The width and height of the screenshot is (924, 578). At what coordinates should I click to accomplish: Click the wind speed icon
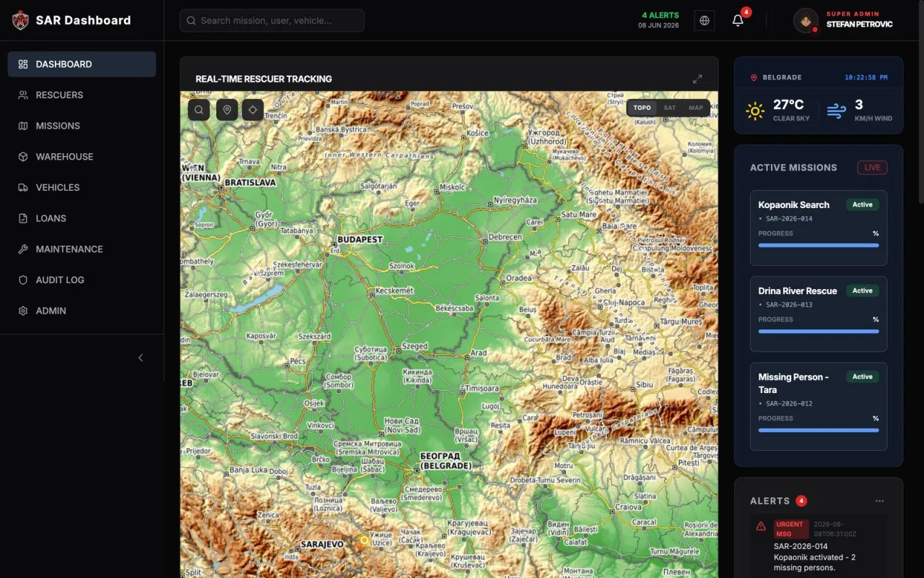pyautogui.click(x=837, y=111)
